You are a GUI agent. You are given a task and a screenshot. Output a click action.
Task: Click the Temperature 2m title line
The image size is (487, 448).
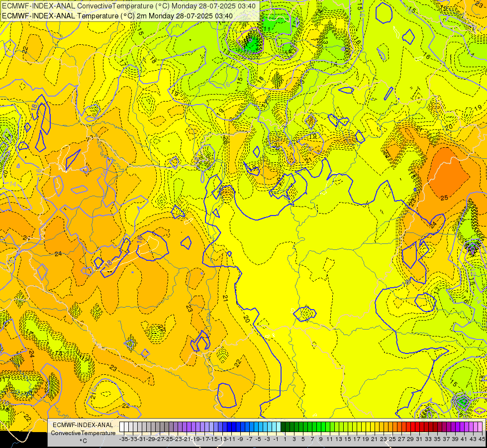point(117,15)
